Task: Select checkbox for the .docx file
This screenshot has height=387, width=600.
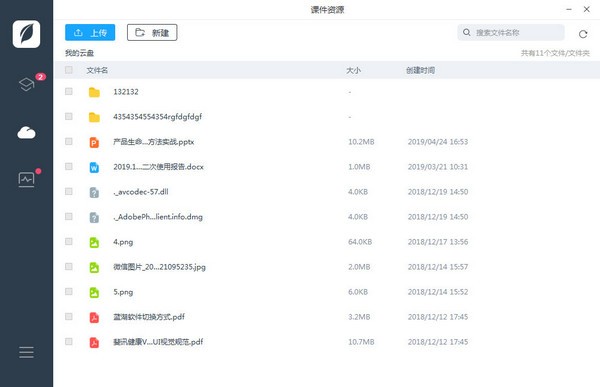Action: click(69, 166)
